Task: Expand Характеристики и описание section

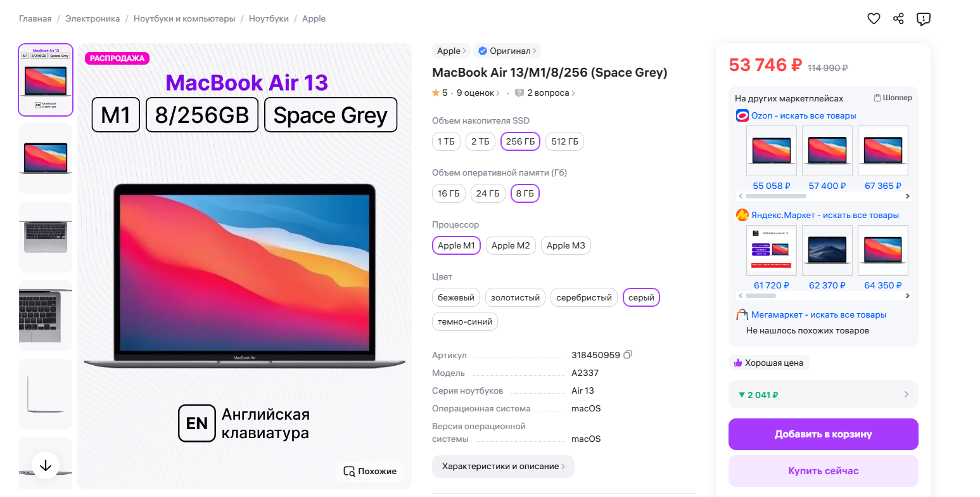Action: (x=503, y=467)
